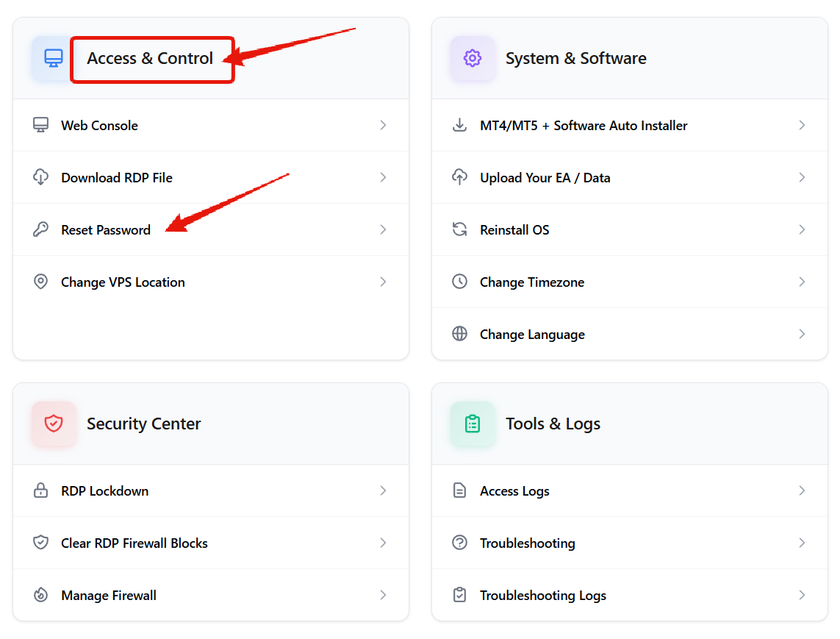Click the Troubleshooting Logs clipboard icon

(x=459, y=595)
